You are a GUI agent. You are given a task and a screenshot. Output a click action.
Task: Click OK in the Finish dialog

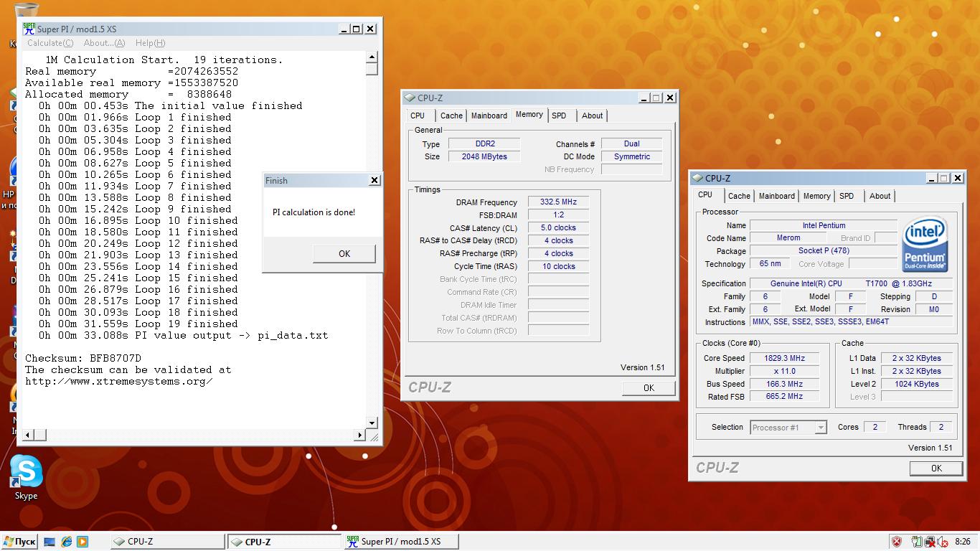[344, 253]
